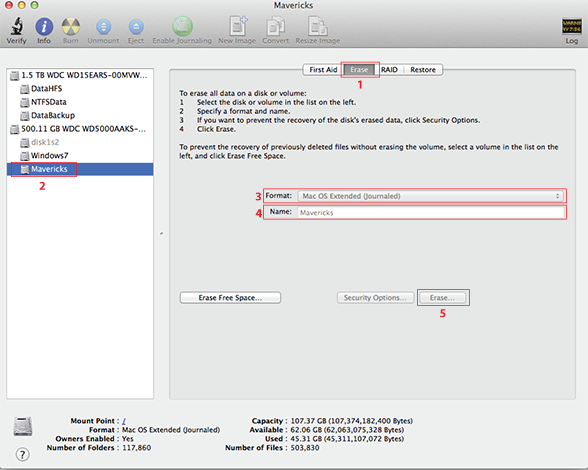Click the Security Options button
This screenshot has width=588, height=470.
pos(375,298)
